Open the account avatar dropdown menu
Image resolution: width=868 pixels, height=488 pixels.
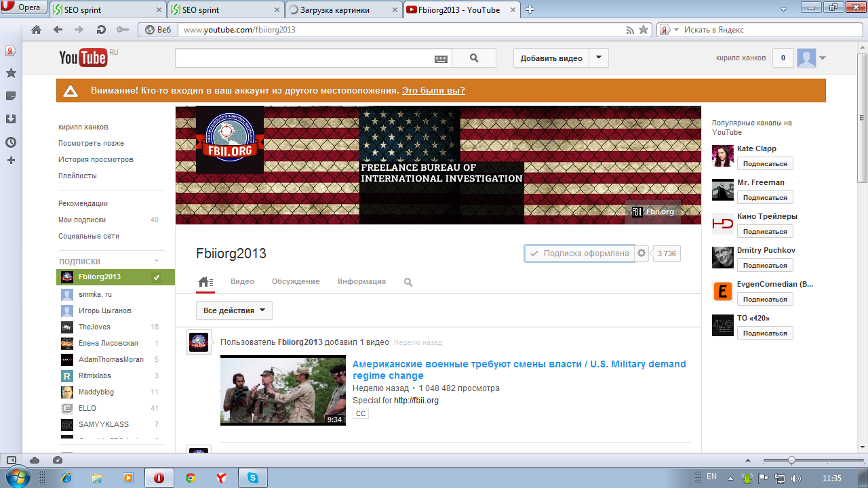pos(812,58)
